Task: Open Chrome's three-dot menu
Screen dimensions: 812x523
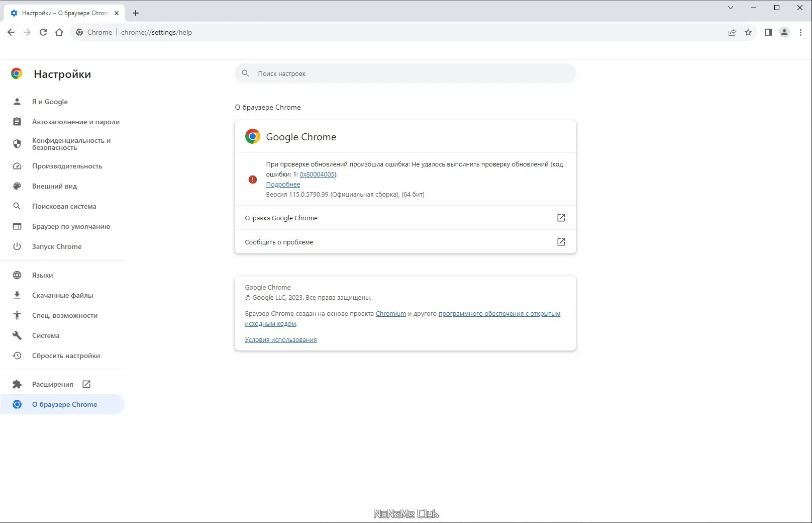Action: (x=800, y=32)
